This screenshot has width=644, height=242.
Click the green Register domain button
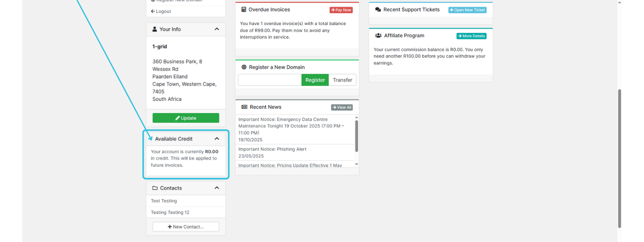coord(315,80)
